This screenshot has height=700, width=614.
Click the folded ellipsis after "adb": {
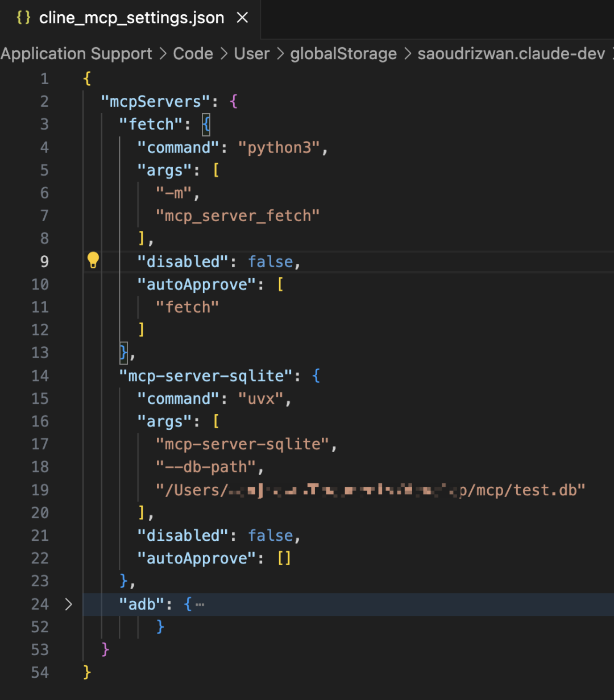click(200, 604)
